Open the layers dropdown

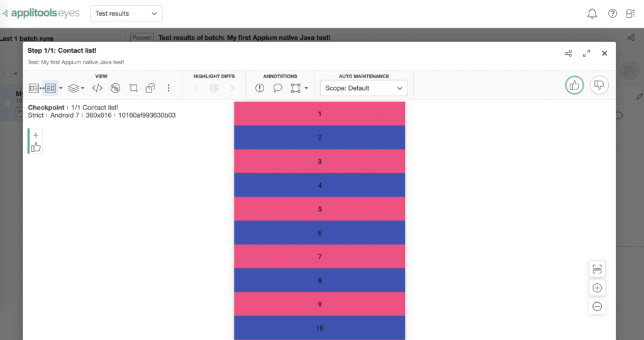click(76, 88)
